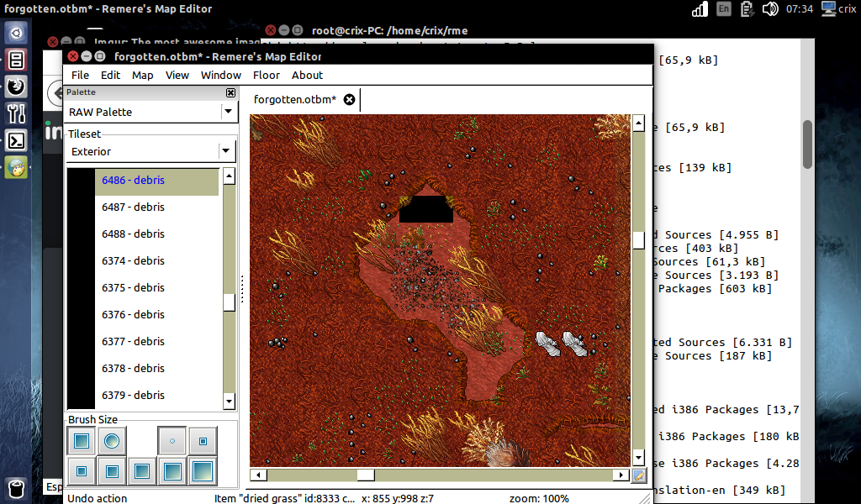Open the terminal dock icon
Image resolution: width=861 pixels, height=504 pixels.
16,141
